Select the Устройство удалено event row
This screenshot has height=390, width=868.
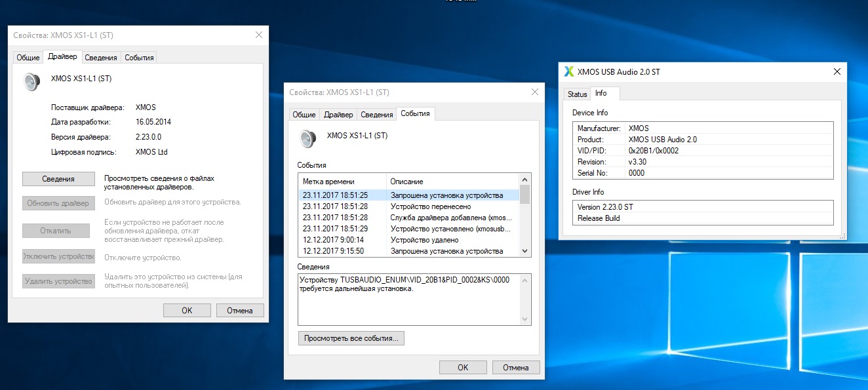pyautogui.click(x=409, y=240)
